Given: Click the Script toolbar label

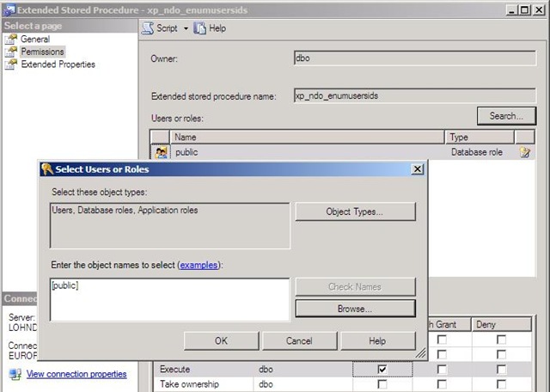Looking at the screenshot, I should click(x=167, y=28).
